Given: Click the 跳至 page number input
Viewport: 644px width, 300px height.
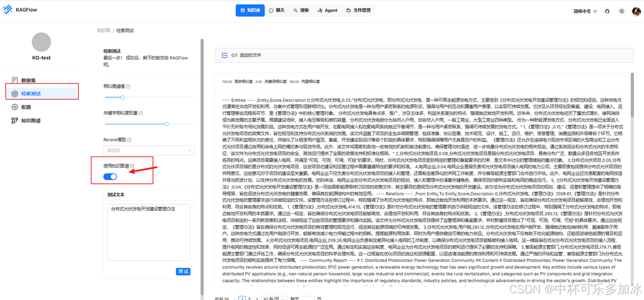Looking at the screenshot, I should coord(308,298).
